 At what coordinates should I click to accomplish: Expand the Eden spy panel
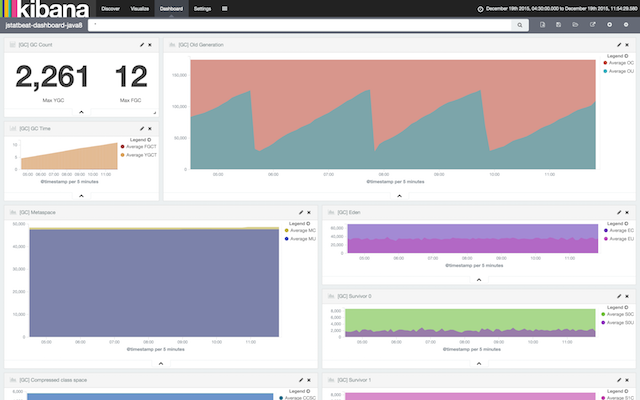click(x=479, y=280)
